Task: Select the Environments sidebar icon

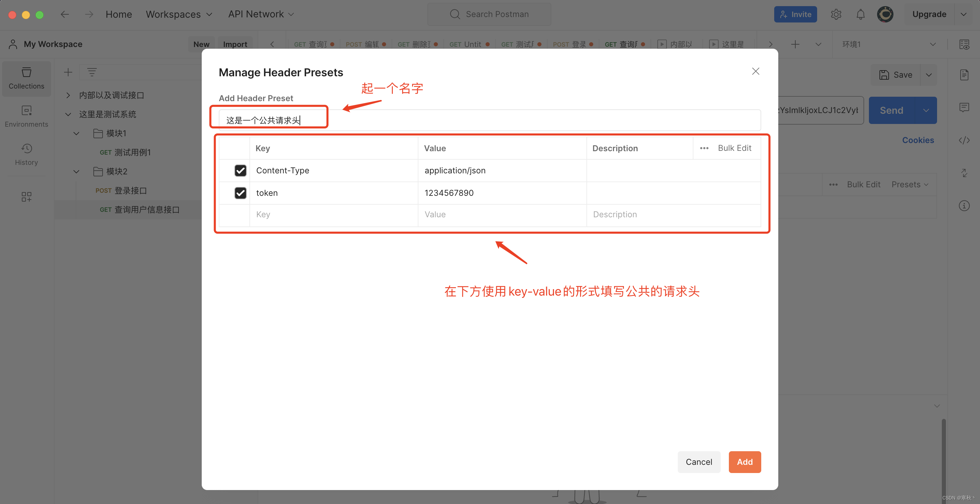Action: 26,116
